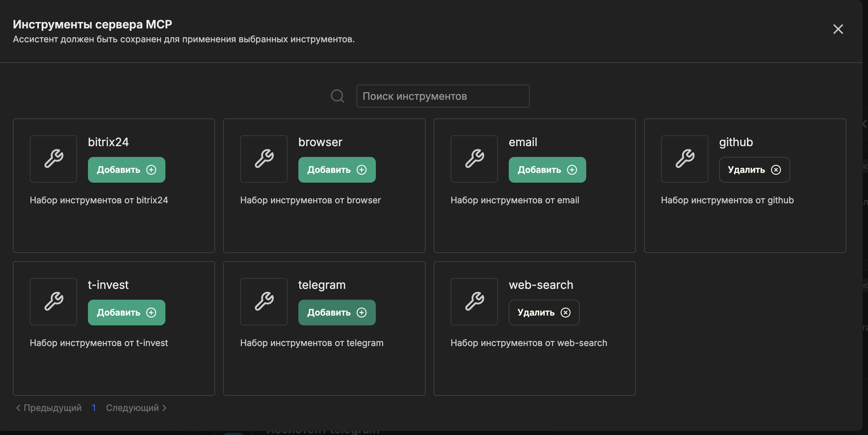Add the t-invest toolset
868x435 pixels.
coord(127,313)
